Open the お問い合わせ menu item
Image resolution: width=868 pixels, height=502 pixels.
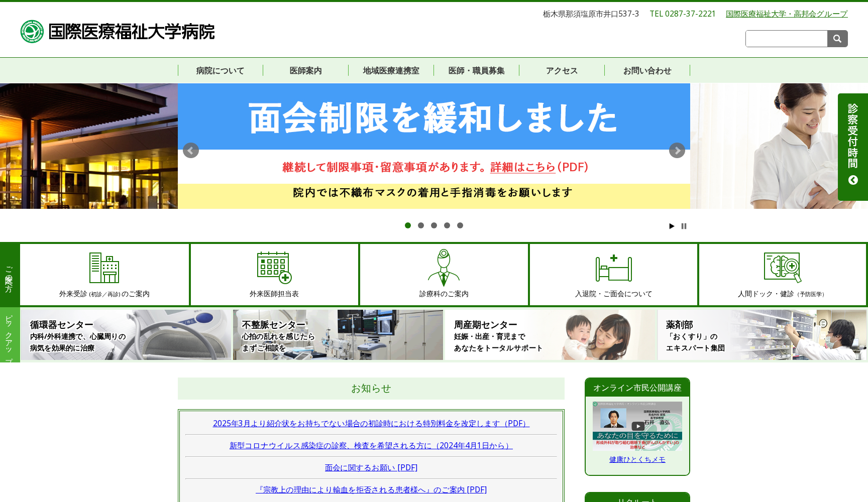coord(647,70)
